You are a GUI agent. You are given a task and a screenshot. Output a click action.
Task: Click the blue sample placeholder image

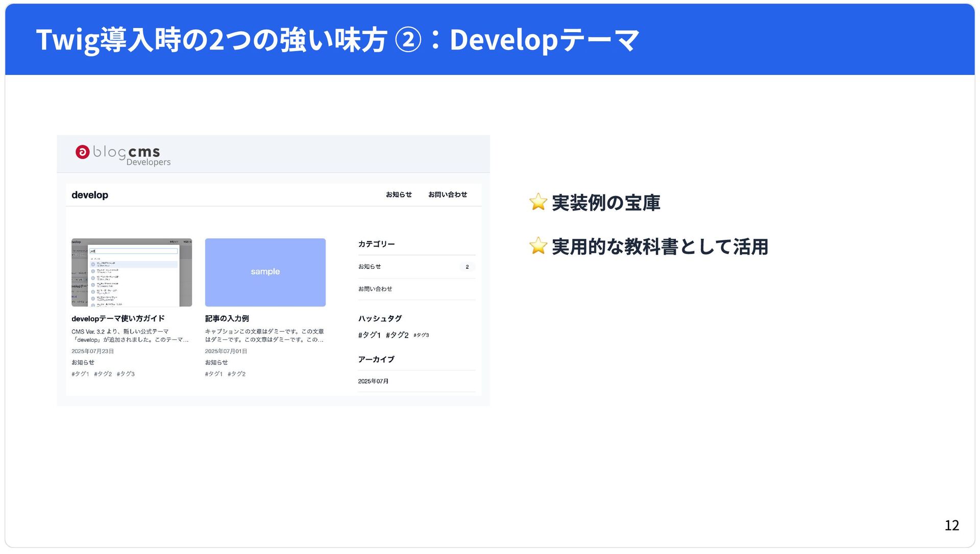265,272
